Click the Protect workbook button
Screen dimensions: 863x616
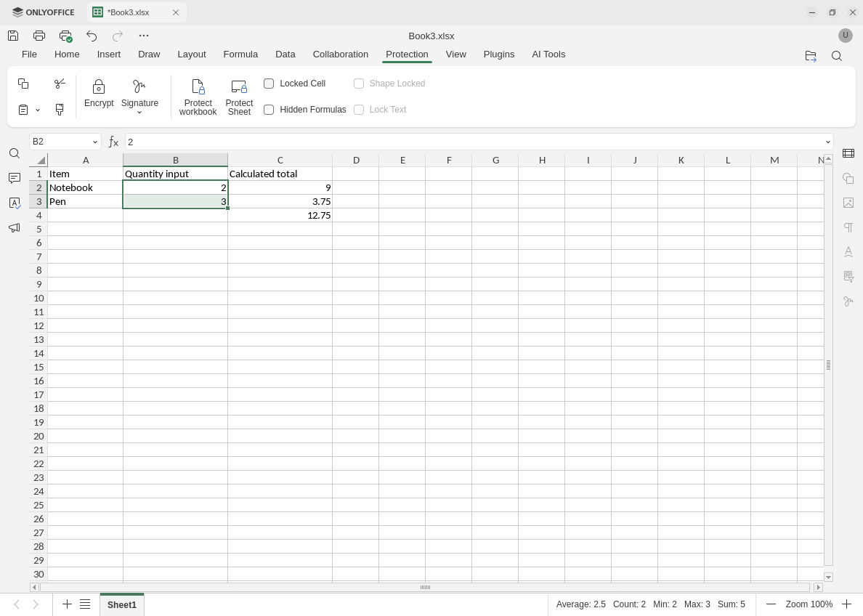tap(198, 97)
